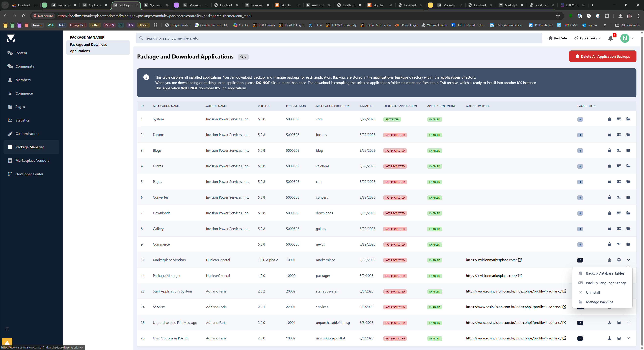Open the Customization sidebar section
Image resolution: width=644 pixels, height=350 pixels.
(x=32, y=134)
